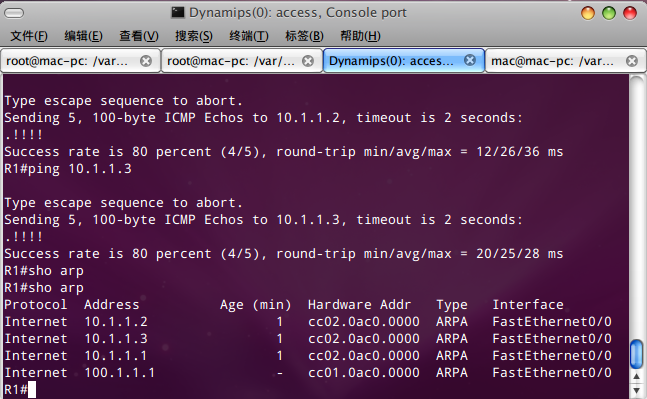Image resolution: width=647 pixels, height=399 pixels.
Task: Close the second root@mac-pc: /var/... tab
Action: 308,61
